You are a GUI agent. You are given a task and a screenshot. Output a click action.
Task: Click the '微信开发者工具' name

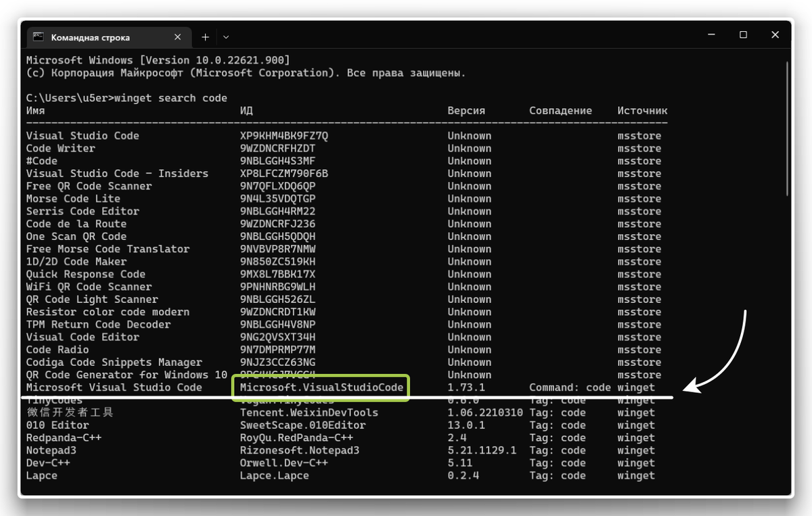pyautogui.click(x=70, y=413)
